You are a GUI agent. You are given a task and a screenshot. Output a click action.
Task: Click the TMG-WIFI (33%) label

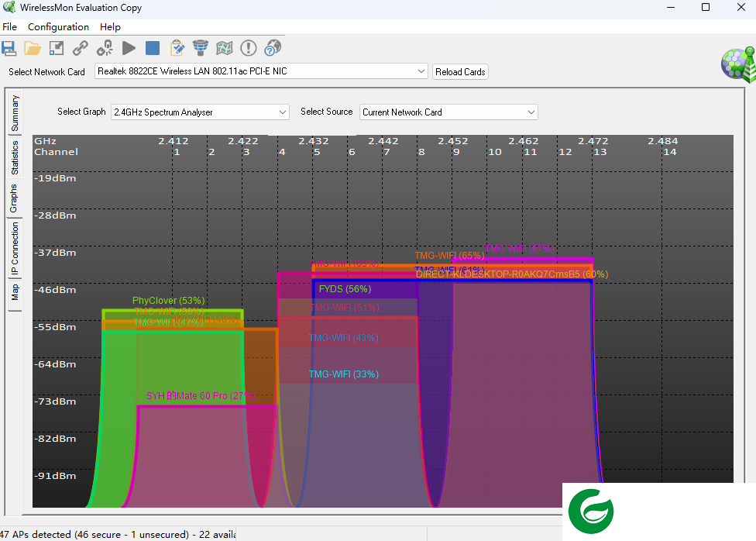coord(344,374)
